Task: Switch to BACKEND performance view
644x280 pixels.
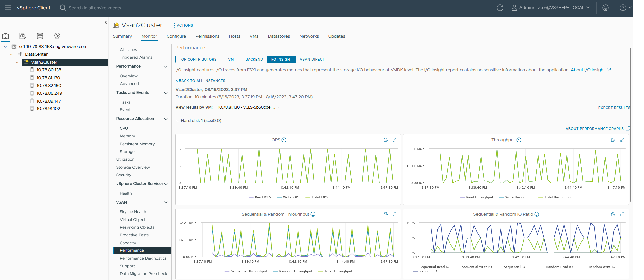Action: coord(254,59)
